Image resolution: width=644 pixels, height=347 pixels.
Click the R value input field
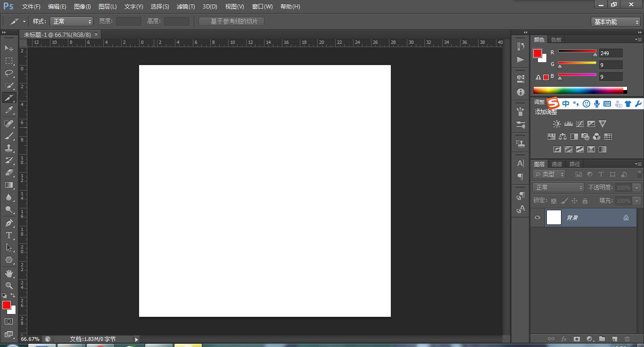coord(610,53)
